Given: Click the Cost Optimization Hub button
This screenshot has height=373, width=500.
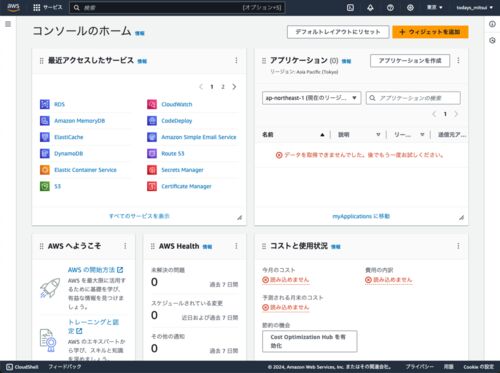Looking at the screenshot, I should pyautogui.click(x=310, y=341).
